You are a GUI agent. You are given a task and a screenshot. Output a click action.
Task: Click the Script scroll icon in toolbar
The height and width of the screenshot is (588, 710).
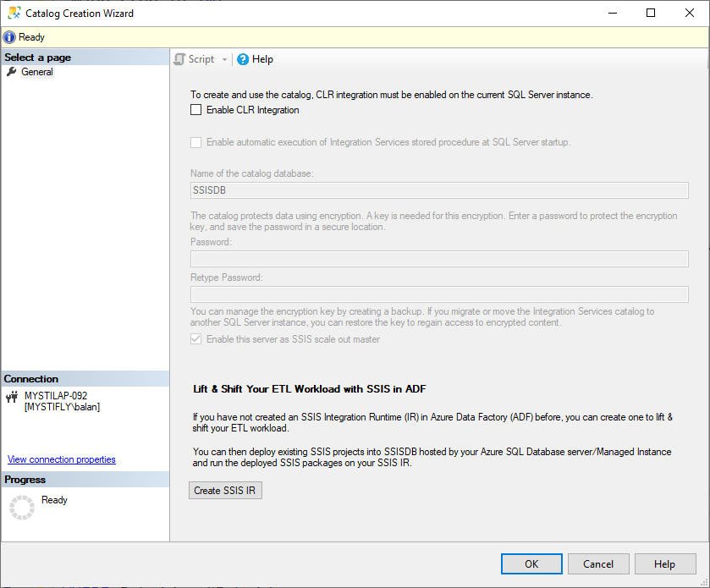click(179, 59)
